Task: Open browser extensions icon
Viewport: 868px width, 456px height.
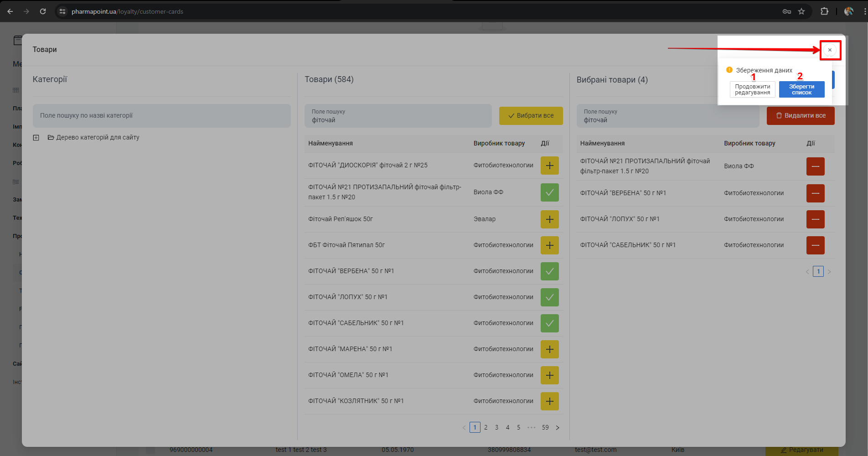Action: (x=824, y=11)
